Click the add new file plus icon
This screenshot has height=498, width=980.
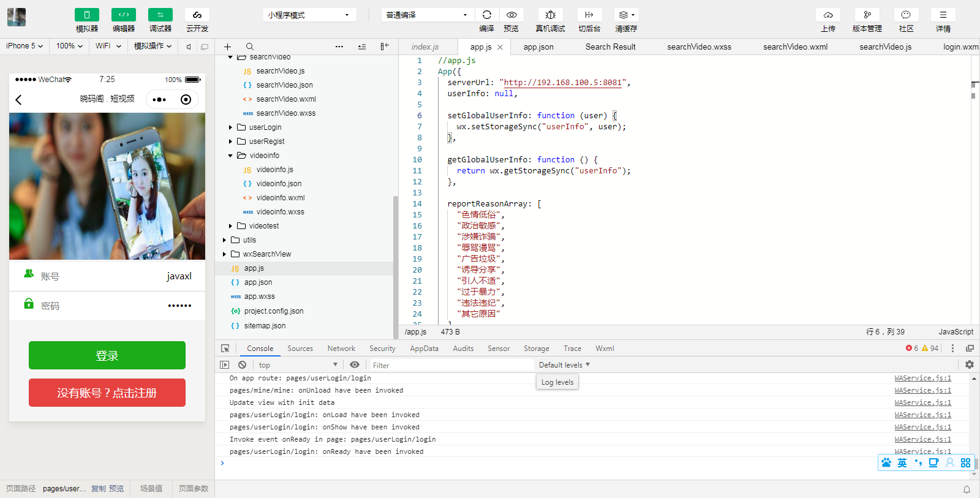(x=227, y=47)
